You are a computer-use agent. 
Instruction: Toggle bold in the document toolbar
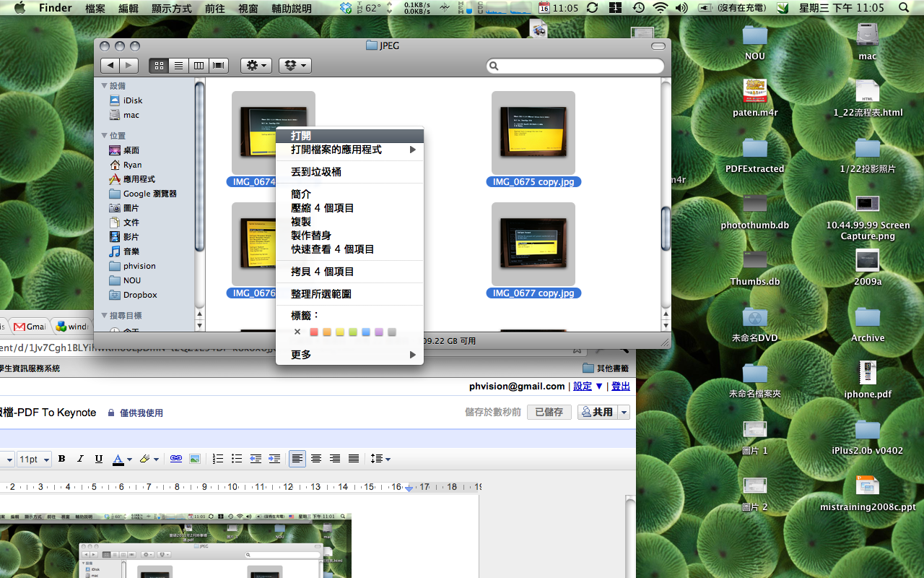coord(61,459)
